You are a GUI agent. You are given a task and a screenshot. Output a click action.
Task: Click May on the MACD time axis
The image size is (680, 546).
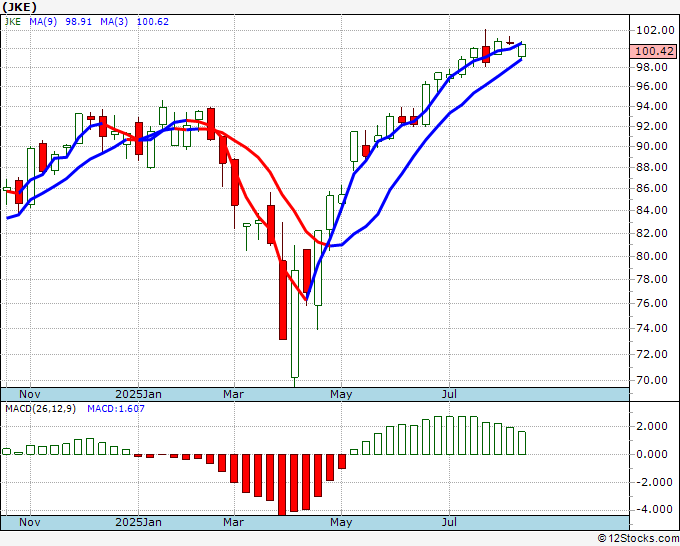(x=341, y=522)
